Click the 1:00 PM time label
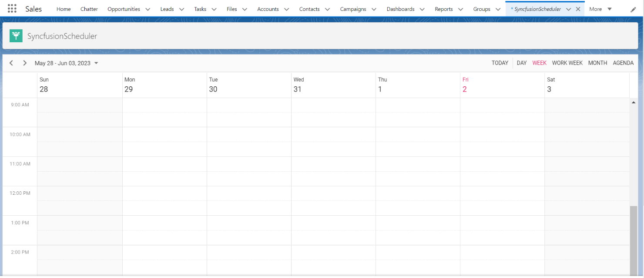Screen dimensions: 644x278 [x=20, y=223]
